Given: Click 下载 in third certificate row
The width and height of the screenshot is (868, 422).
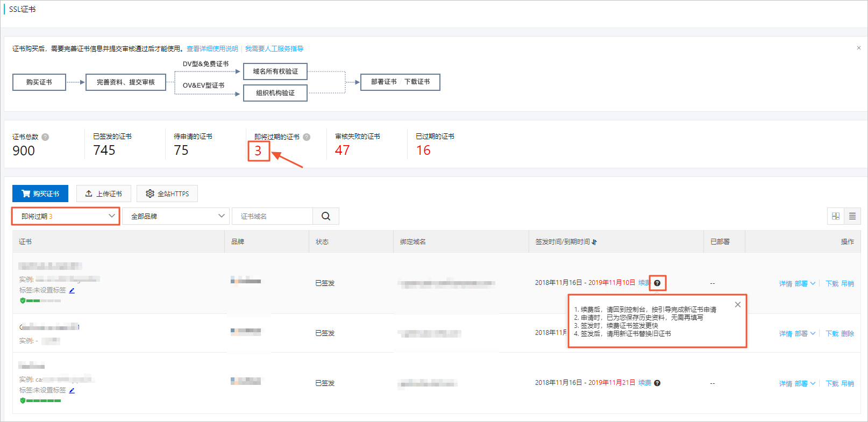Looking at the screenshot, I should tap(832, 383).
